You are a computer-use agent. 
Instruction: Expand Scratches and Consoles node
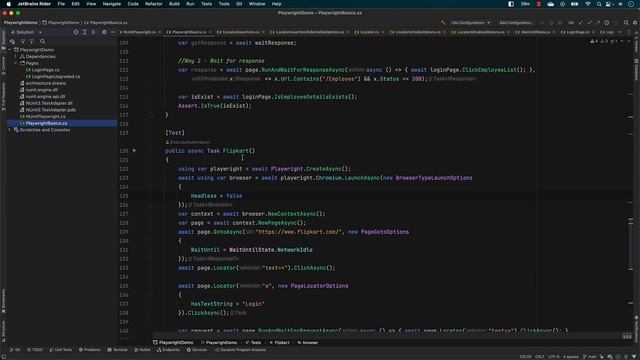pyautogui.click(x=10, y=130)
